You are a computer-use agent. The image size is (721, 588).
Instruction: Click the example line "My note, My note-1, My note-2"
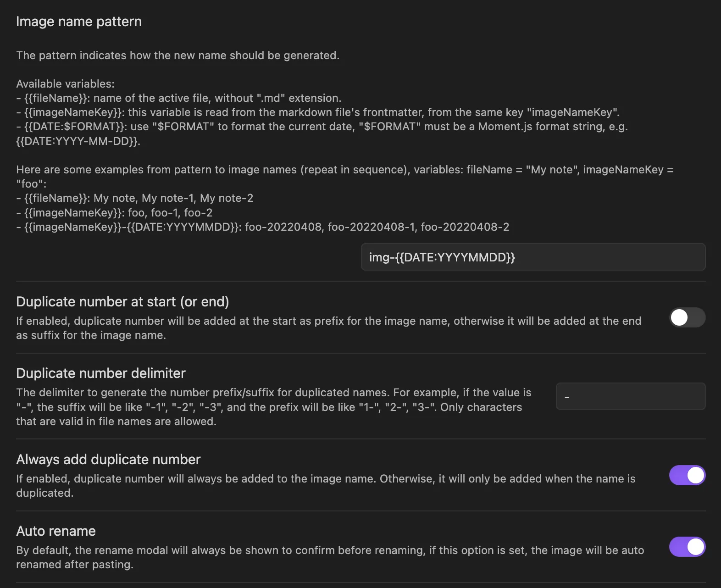click(135, 198)
